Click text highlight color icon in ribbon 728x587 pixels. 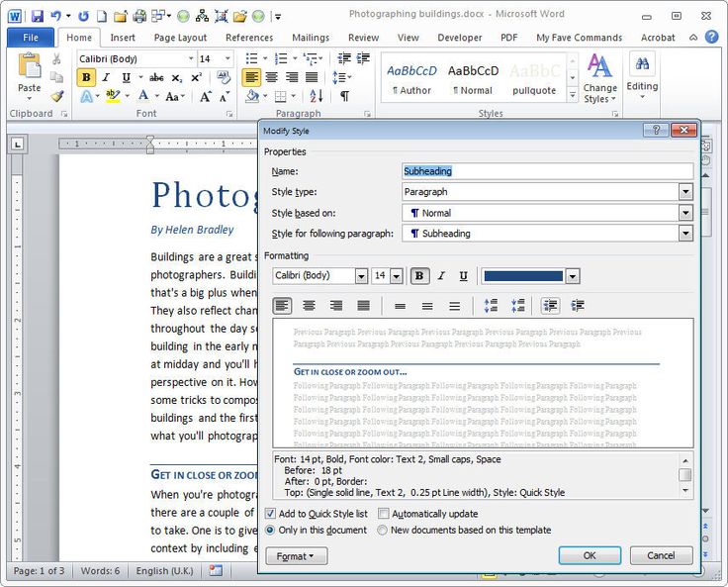tap(113, 96)
